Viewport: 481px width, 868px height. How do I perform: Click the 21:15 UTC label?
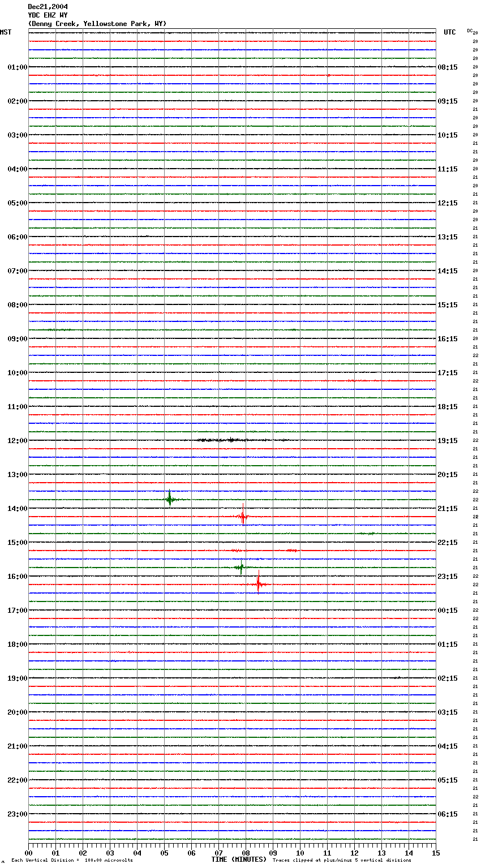click(448, 509)
